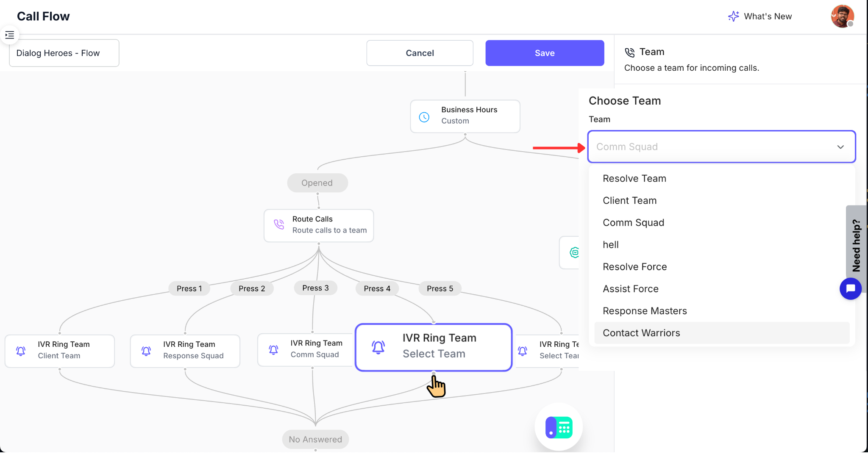Select the Business Hours Custom node
Viewport: 868px width, 454px height.
(x=465, y=116)
